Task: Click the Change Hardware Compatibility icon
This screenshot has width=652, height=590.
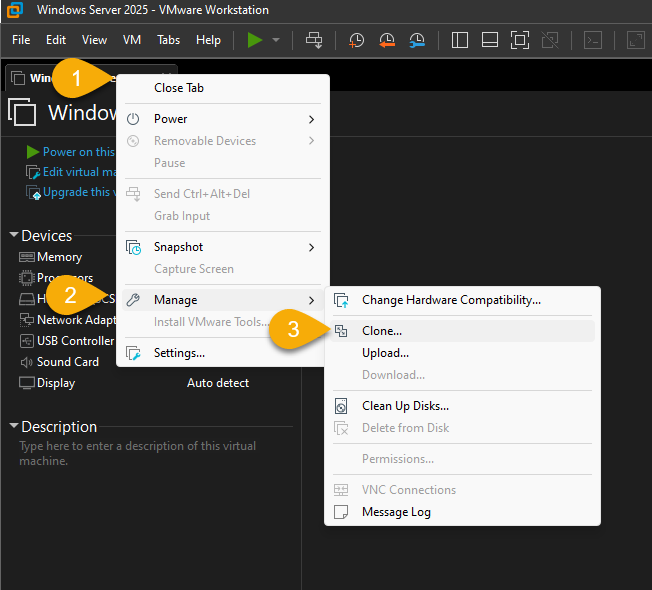Action: 341,300
